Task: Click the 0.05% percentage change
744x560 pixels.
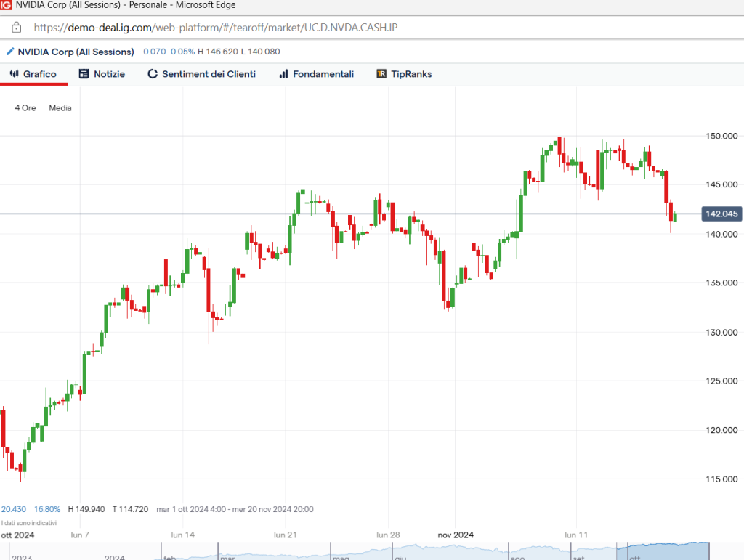Action: (x=182, y=52)
